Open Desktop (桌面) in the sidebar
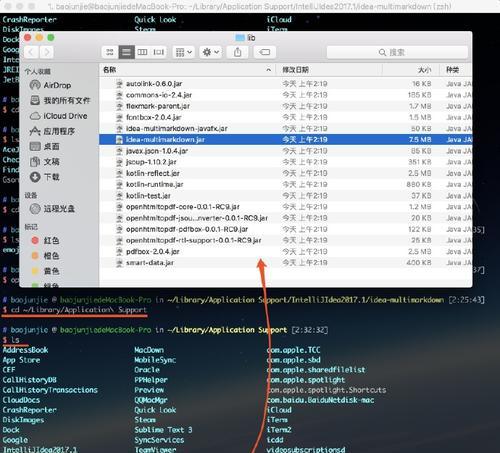The width and height of the screenshot is (500, 453). click(x=45, y=146)
